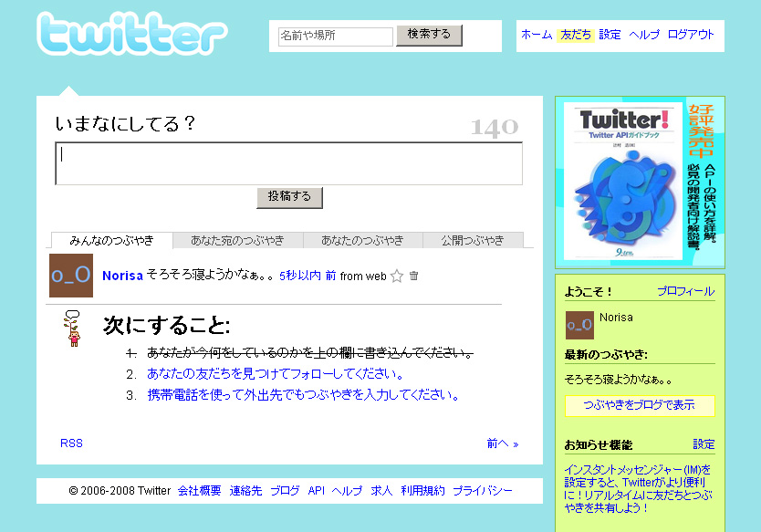This screenshot has width=761, height=532.
Task: Switch to the あなた宛のつぶやき tab
Action: coord(237,240)
